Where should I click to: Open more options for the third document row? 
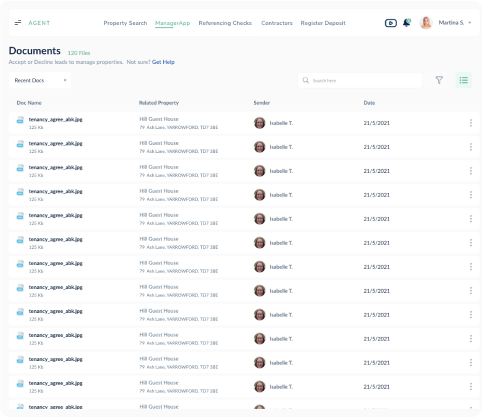pos(471,171)
